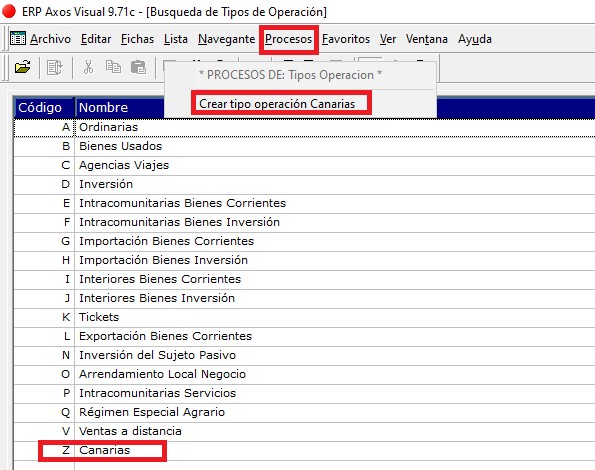
Task: Click the list icon beside Archivo
Action: coord(18,38)
